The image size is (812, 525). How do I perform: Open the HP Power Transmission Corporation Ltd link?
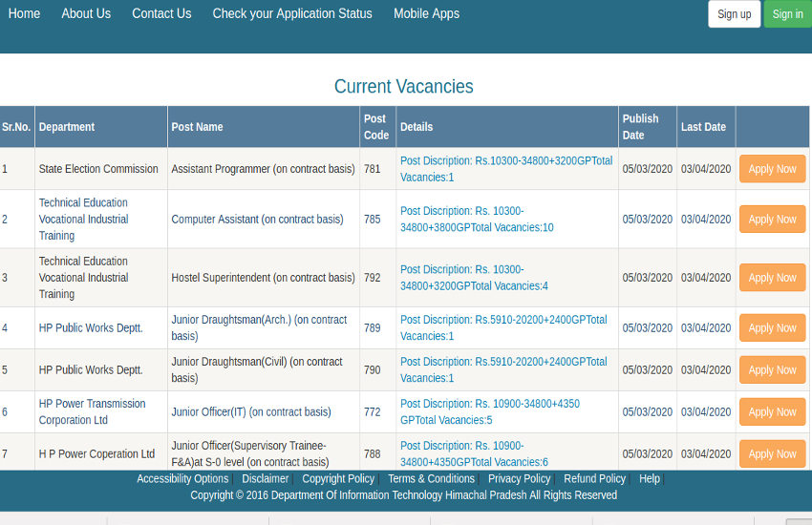click(x=92, y=411)
